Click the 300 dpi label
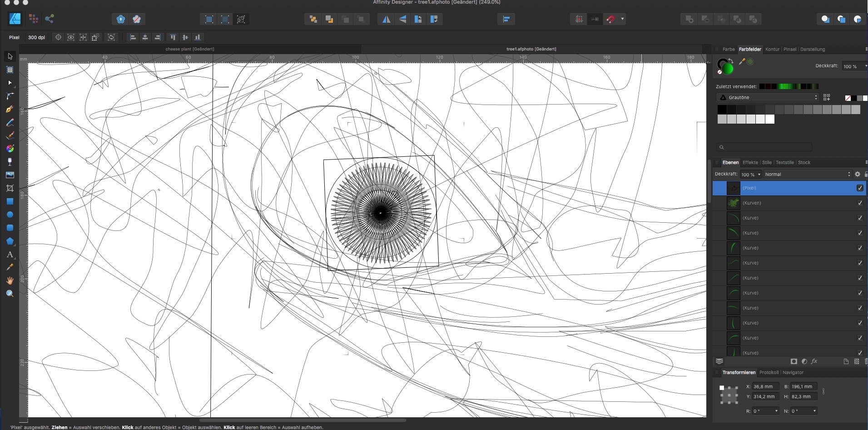Image resolution: width=868 pixels, height=430 pixels. 36,37
